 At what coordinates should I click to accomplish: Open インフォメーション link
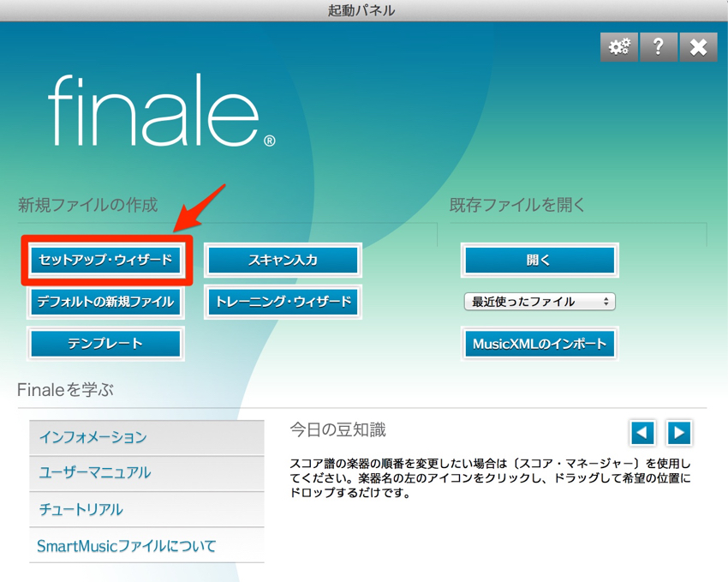pyautogui.click(x=146, y=437)
